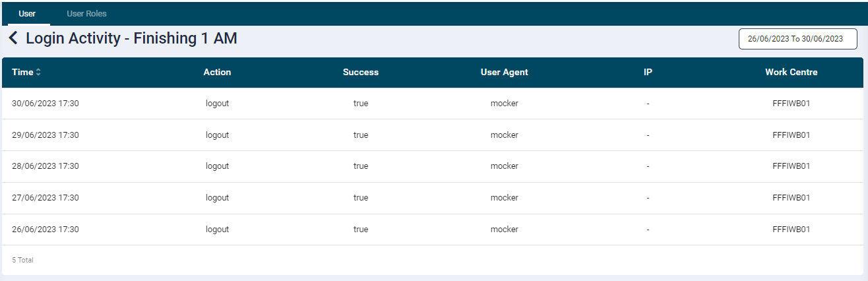Click the Work Centre column header
This screenshot has height=281, width=868.
coord(791,73)
